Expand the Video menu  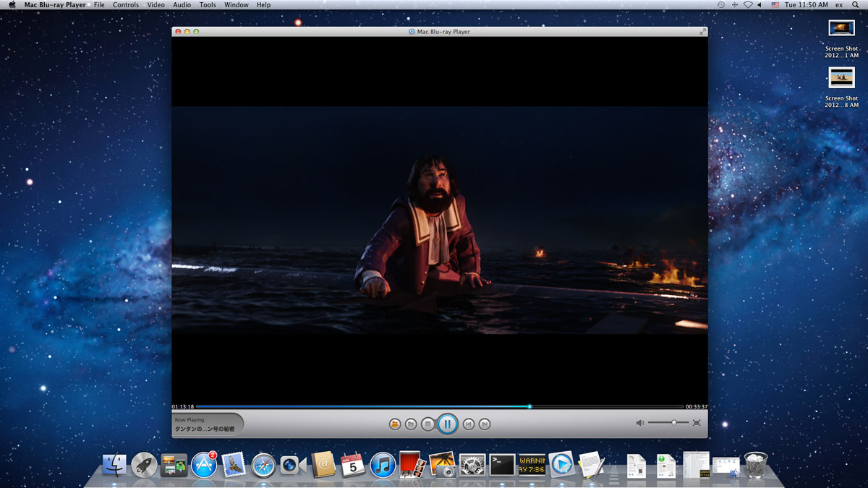point(156,5)
